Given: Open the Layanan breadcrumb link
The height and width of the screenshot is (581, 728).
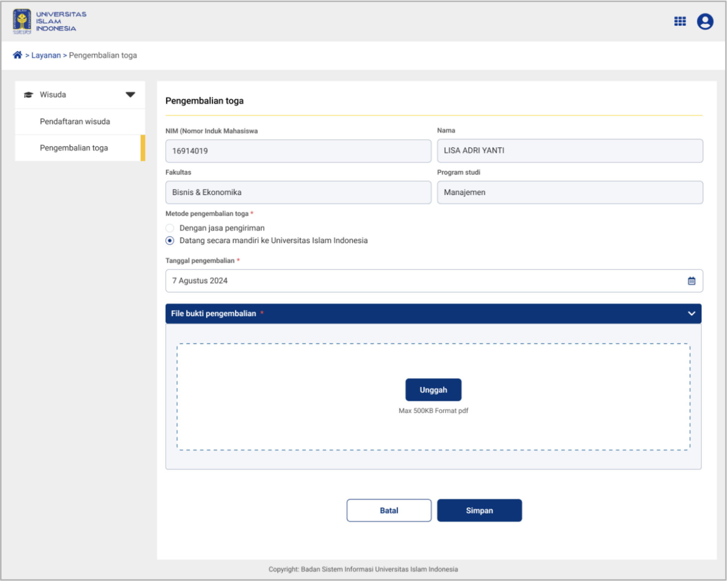Looking at the screenshot, I should click(x=46, y=55).
